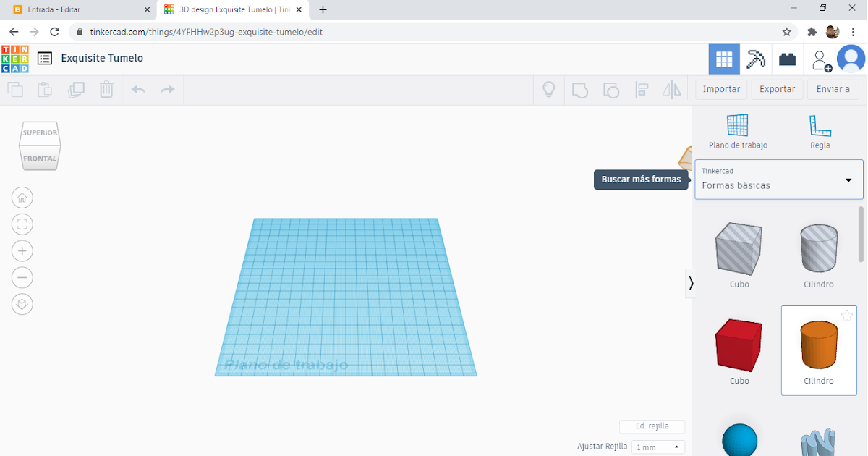
Task: Click the Plano de trabajo panel icon
Action: [737, 132]
